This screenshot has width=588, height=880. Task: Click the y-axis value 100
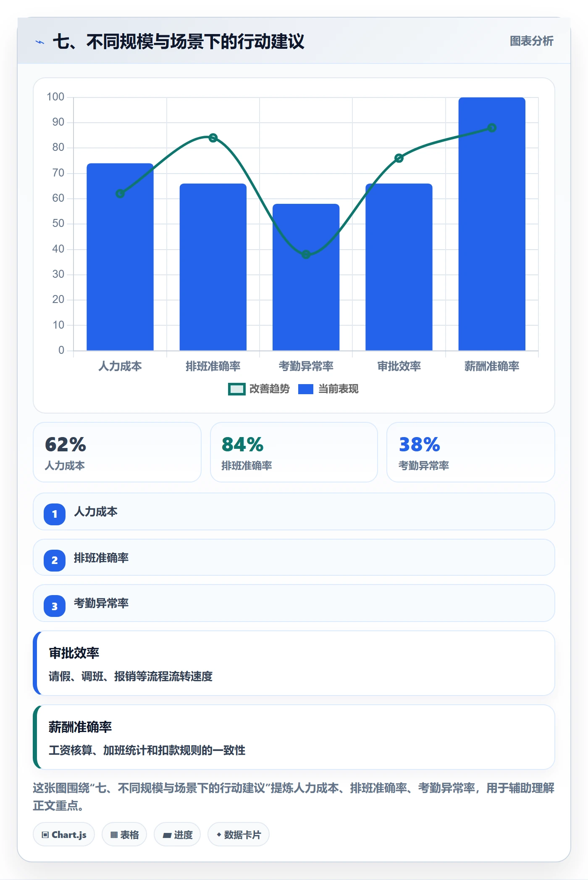point(55,97)
